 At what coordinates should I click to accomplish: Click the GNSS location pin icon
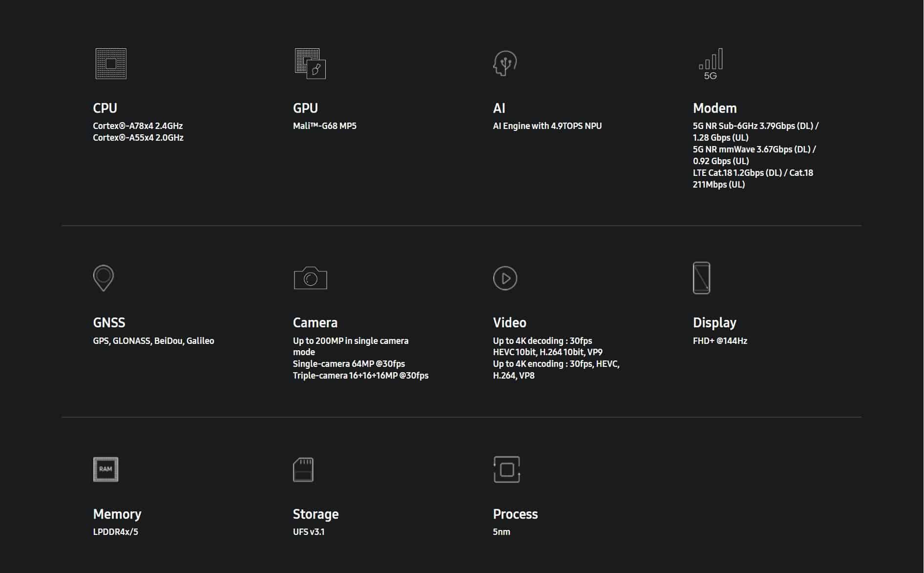[104, 278]
